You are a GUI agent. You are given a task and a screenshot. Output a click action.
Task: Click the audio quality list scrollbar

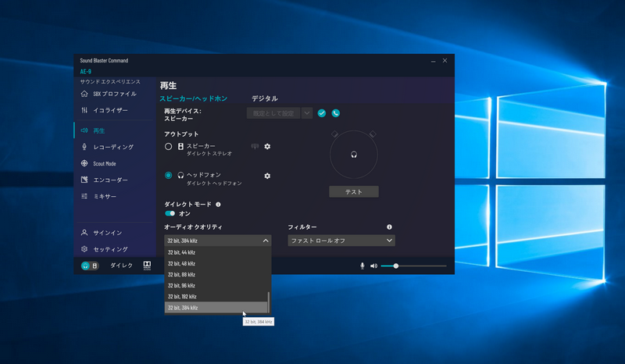tap(269, 302)
